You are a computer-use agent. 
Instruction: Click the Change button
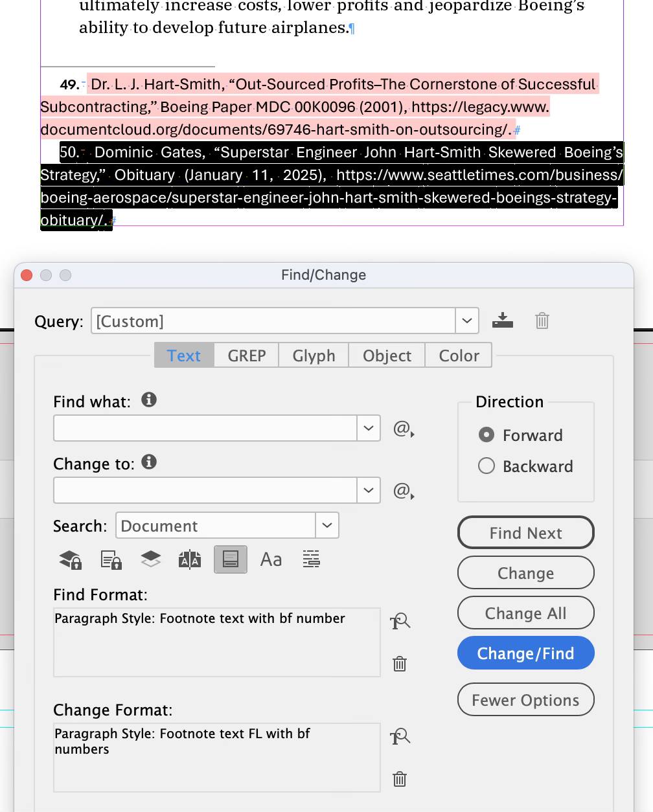coord(526,573)
